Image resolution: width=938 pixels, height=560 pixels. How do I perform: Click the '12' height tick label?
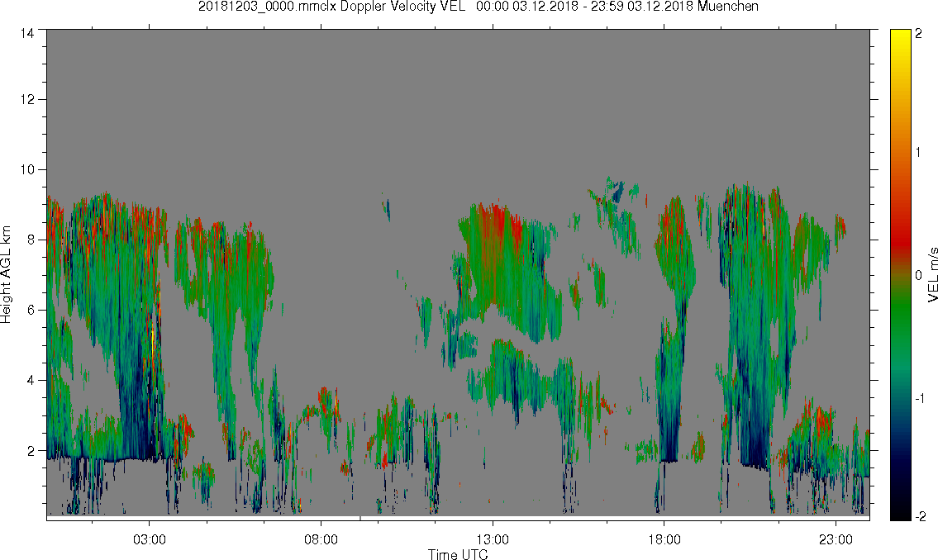click(27, 99)
